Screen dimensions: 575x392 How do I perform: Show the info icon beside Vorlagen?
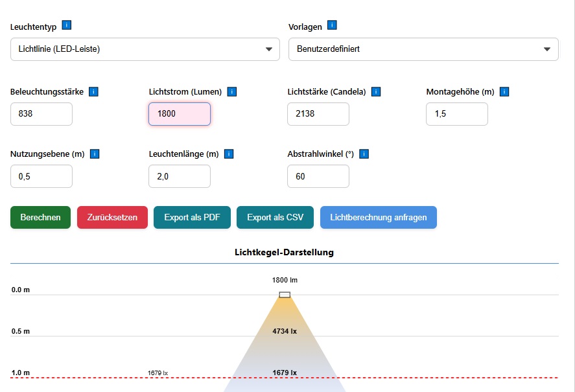pos(332,25)
